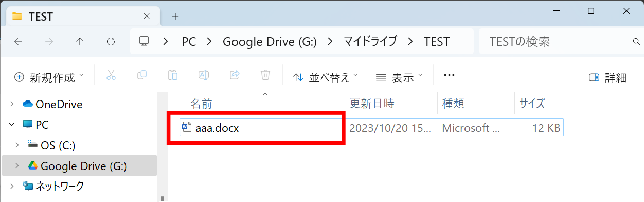
Task: Open the 新規作成 dropdown menu
Action: [x=49, y=77]
